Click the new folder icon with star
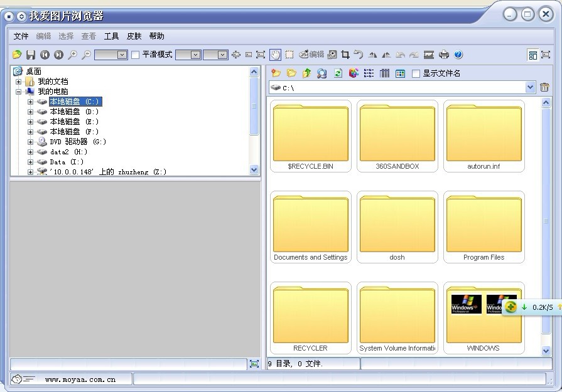Viewport: 562px width, 392px height. click(276, 73)
